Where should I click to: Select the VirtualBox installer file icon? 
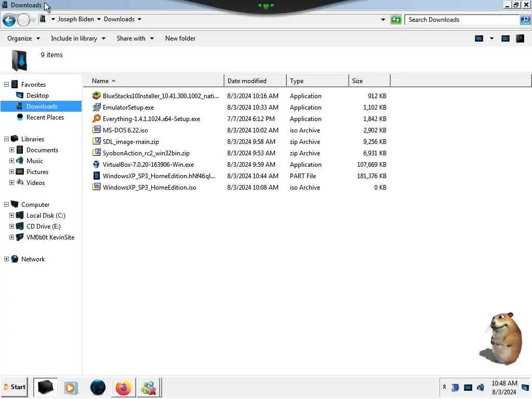(x=97, y=165)
